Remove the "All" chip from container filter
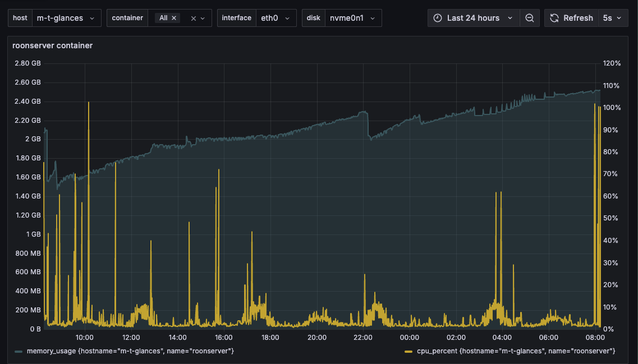638x364 pixels. coord(174,18)
